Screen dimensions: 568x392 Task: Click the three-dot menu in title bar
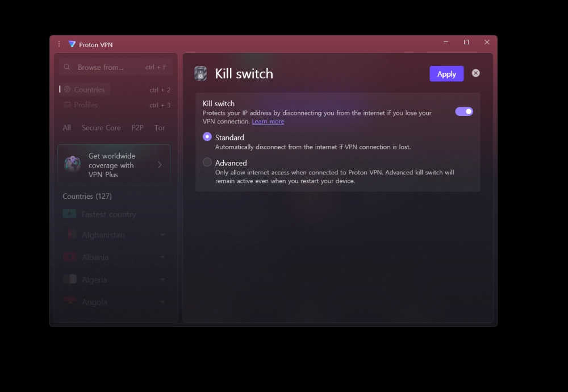coord(59,44)
